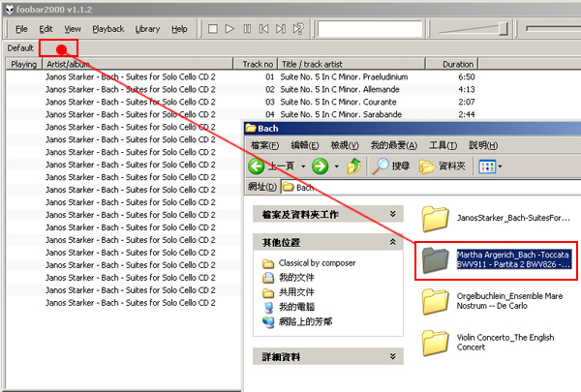This screenshot has height=392, width=581.
Task: Click the 6:50 duration cell
Action: [x=466, y=76]
